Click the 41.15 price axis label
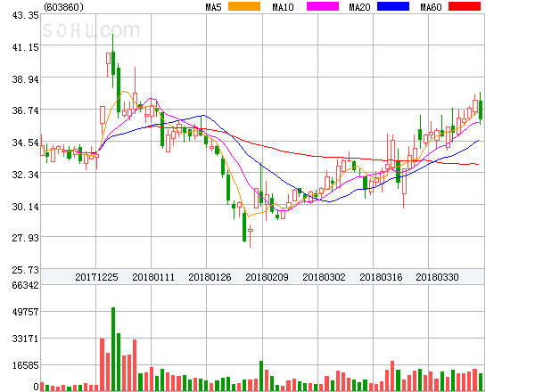This screenshot has height=392, width=535. [x=25, y=47]
